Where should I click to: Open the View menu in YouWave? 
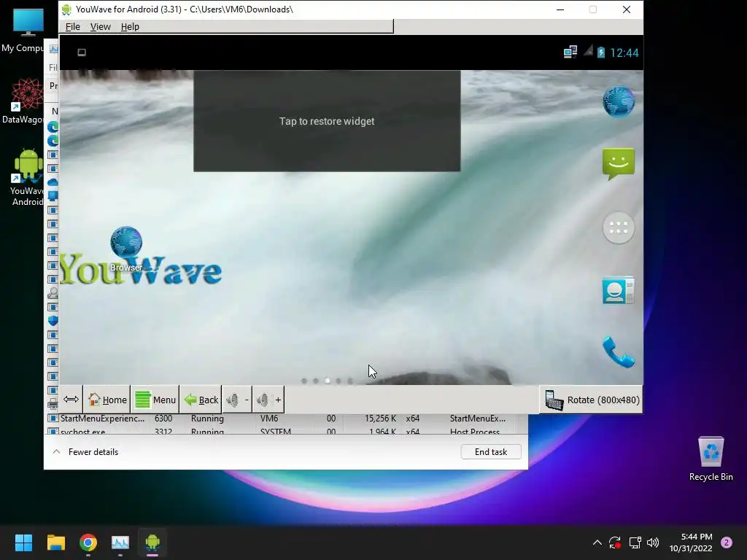100,27
